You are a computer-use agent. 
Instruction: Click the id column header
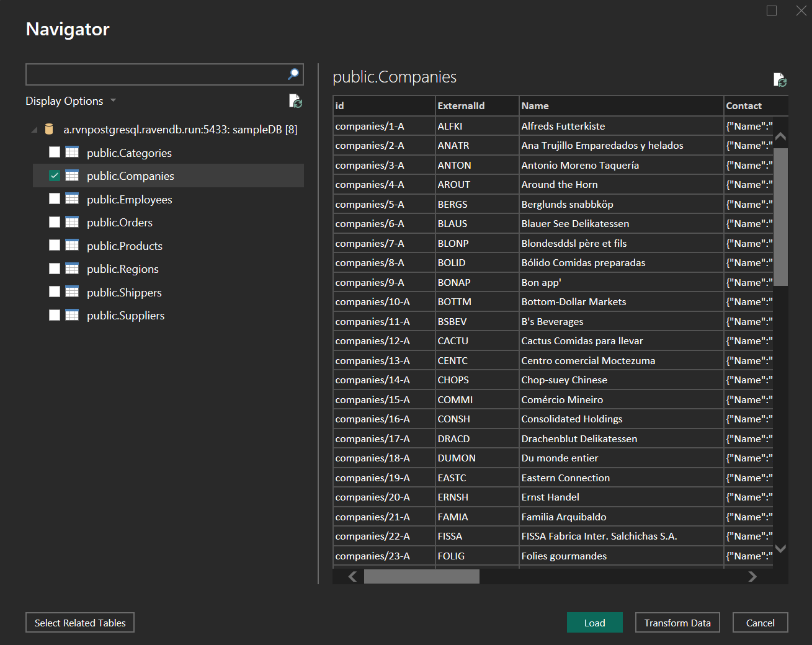coord(384,106)
